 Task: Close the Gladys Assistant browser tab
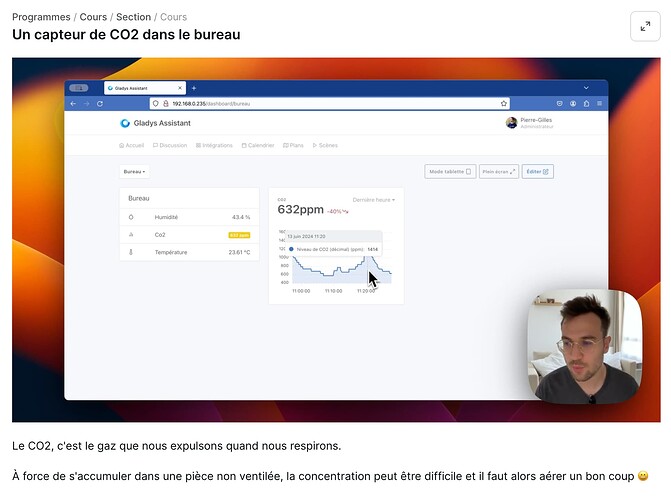click(x=180, y=88)
